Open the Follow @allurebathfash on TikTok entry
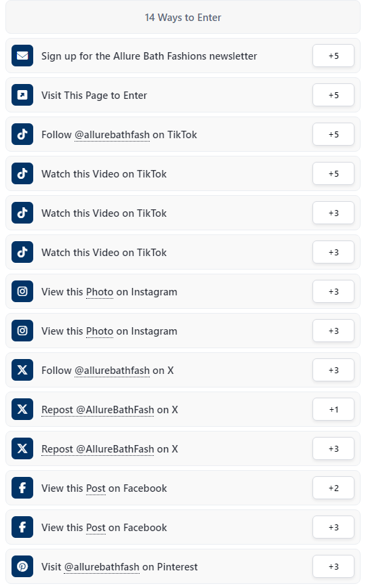The height and width of the screenshot is (588, 366). pyautogui.click(x=183, y=134)
